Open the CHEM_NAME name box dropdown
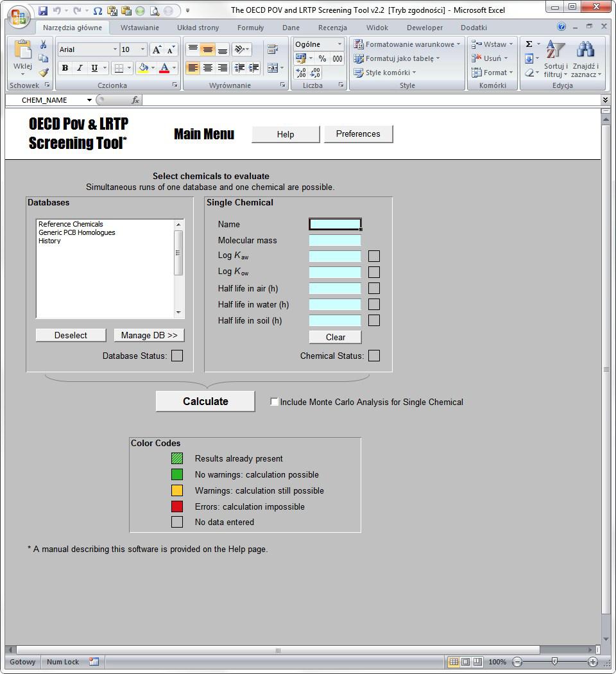616x674 pixels. point(89,100)
